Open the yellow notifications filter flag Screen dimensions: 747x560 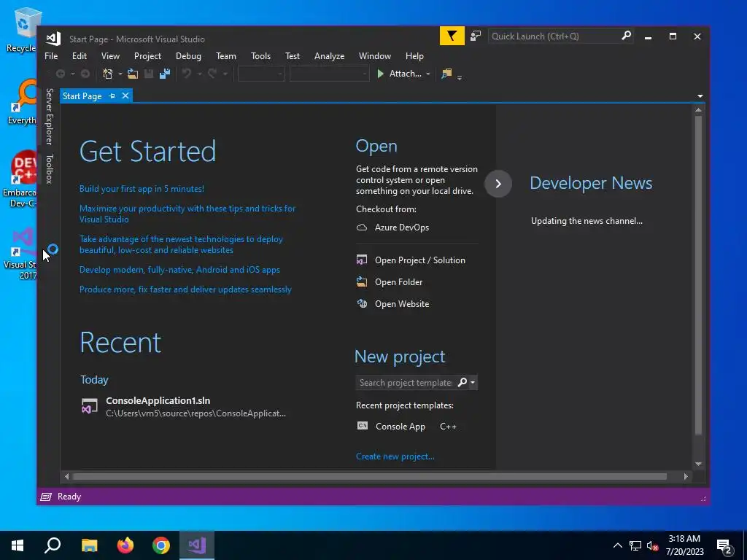point(452,36)
